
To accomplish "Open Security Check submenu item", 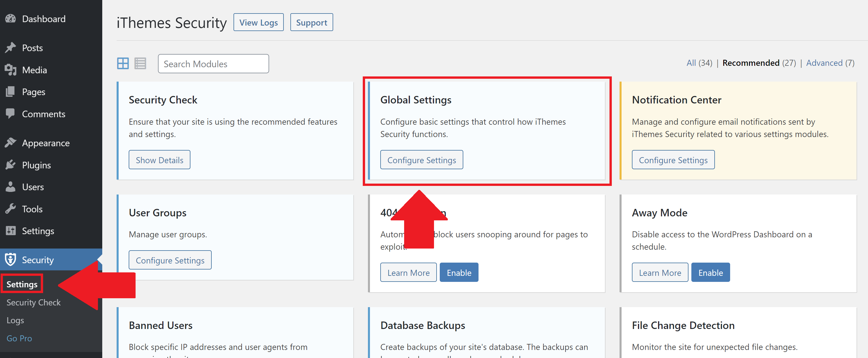I will pyautogui.click(x=33, y=302).
